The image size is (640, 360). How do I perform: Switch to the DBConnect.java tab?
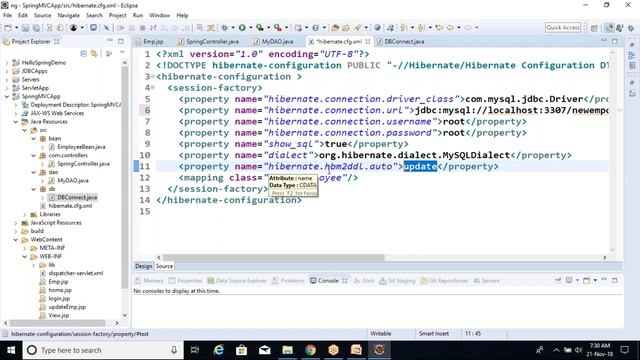pyautogui.click(x=401, y=42)
